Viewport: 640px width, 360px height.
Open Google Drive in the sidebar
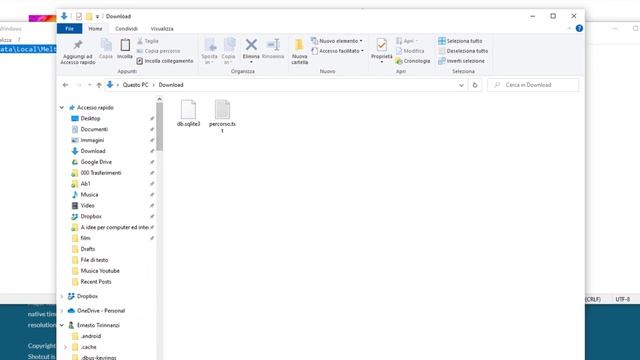[x=96, y=162]
